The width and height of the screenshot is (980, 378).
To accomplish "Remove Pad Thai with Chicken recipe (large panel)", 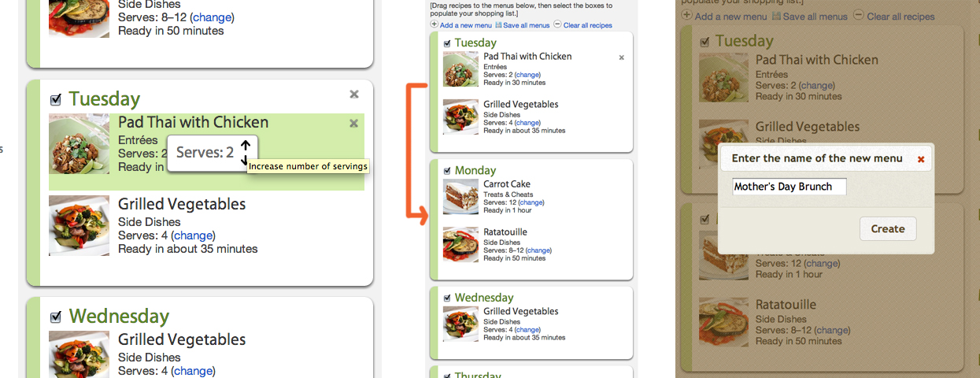I will click(353, 123).
